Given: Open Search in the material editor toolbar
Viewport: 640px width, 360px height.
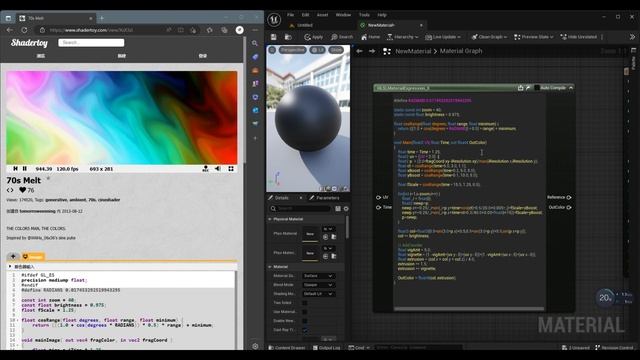Looking at the screenshot, I should [342, 37].
